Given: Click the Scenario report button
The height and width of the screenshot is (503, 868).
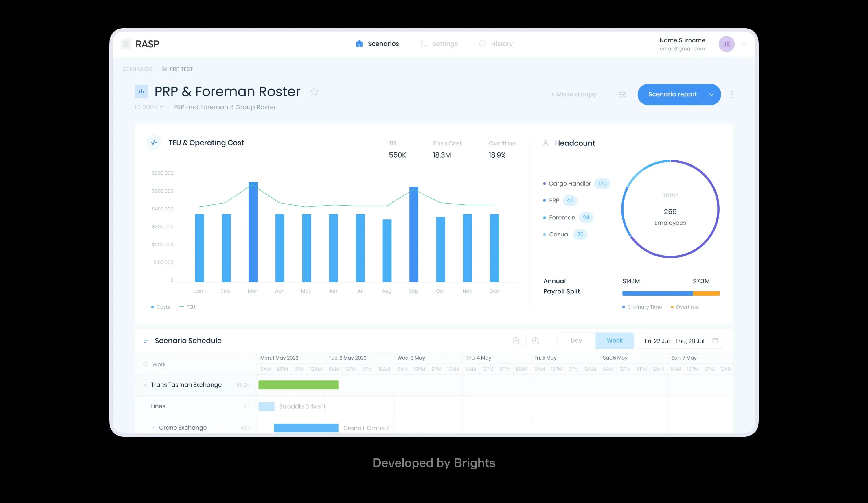Looking at the screenshot, I should (x=679, y=94).
